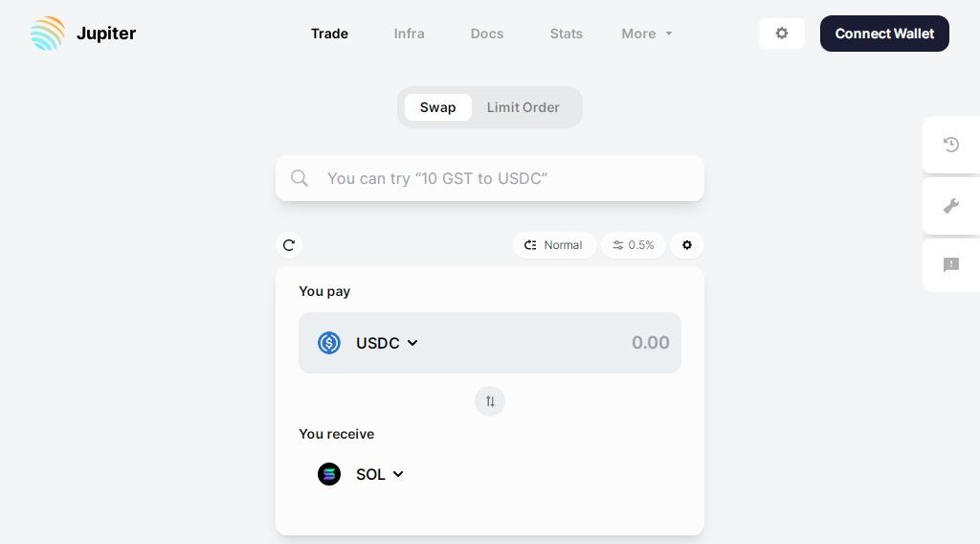Refresh quotes with the circular arrow icon
Viewport: 980px width, 544px height.
pyautogui.click(x=289, y=245)
